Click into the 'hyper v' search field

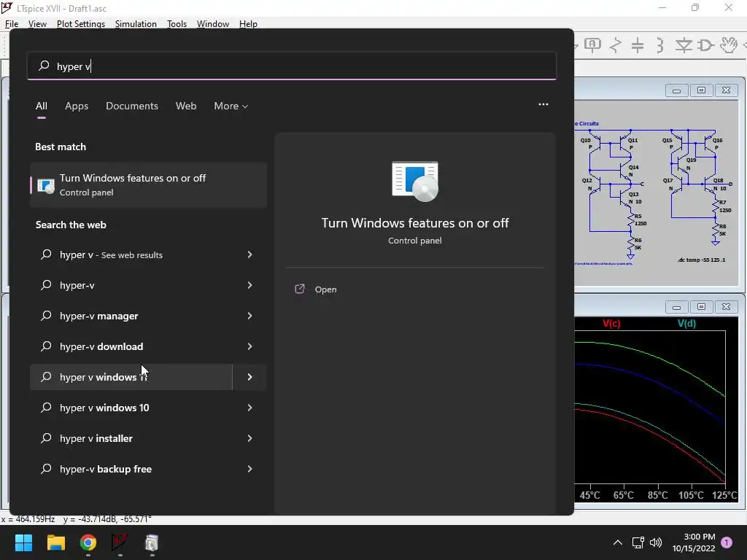292,66
